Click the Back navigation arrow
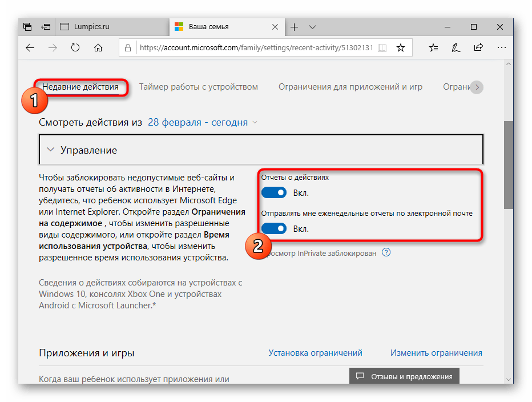The image size is (532, 402). click(x=30, y=48)
